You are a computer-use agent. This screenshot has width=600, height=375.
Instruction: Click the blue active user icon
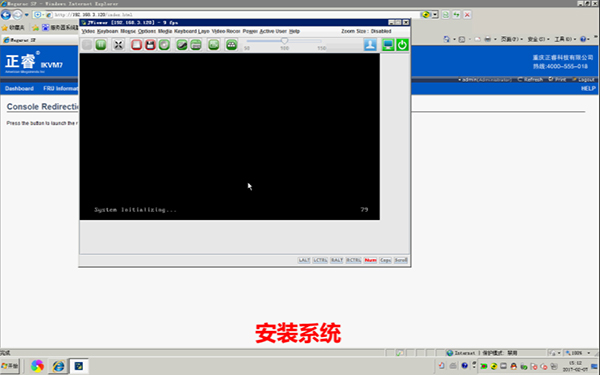coord(370,45)
